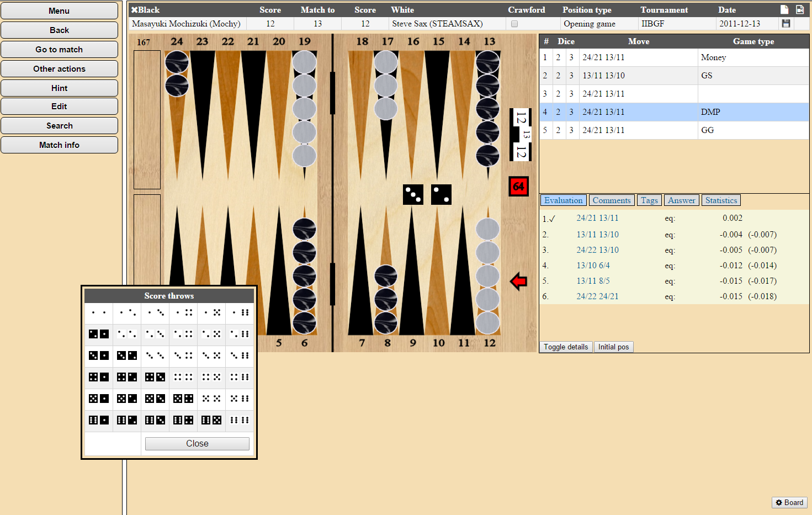Pick the double sixes throw in Score throws

point(240,420)
